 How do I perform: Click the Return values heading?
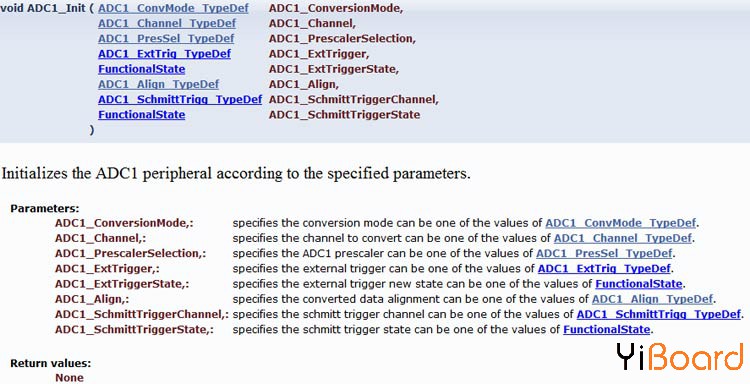click(51, 363)
